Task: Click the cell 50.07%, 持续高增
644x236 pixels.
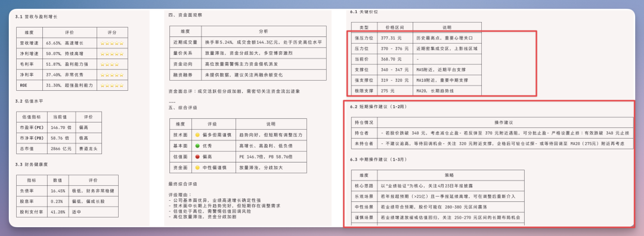Action: coord(69,54)
